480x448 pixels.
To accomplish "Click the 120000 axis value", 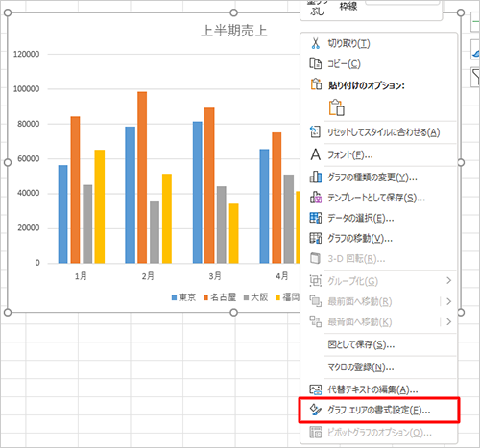I will pos(26,54).
